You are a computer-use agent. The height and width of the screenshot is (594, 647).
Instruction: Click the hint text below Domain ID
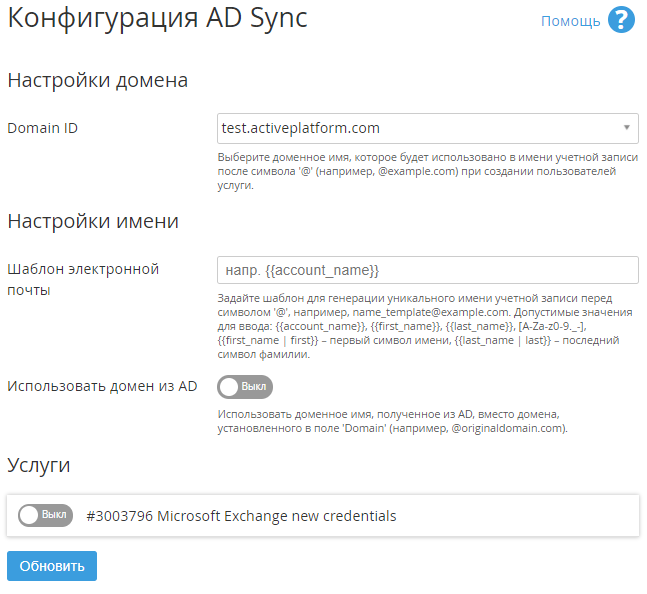point(427,172)
